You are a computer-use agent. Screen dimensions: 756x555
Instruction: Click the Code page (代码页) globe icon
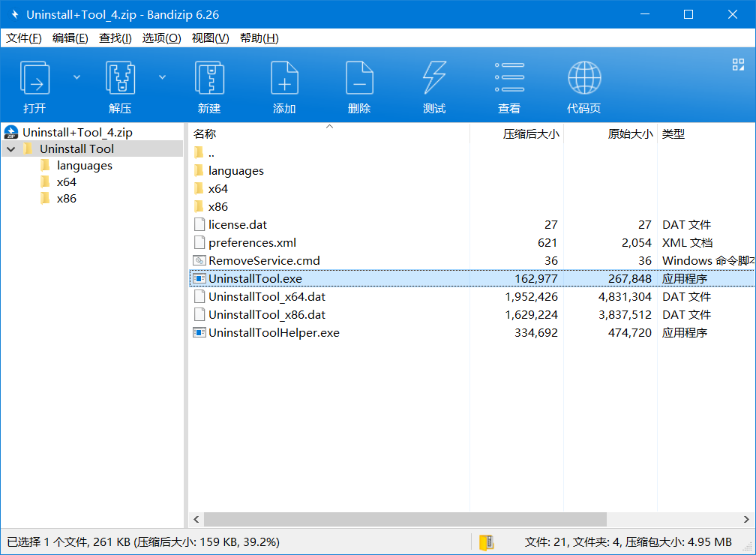[x=583, y=78]
